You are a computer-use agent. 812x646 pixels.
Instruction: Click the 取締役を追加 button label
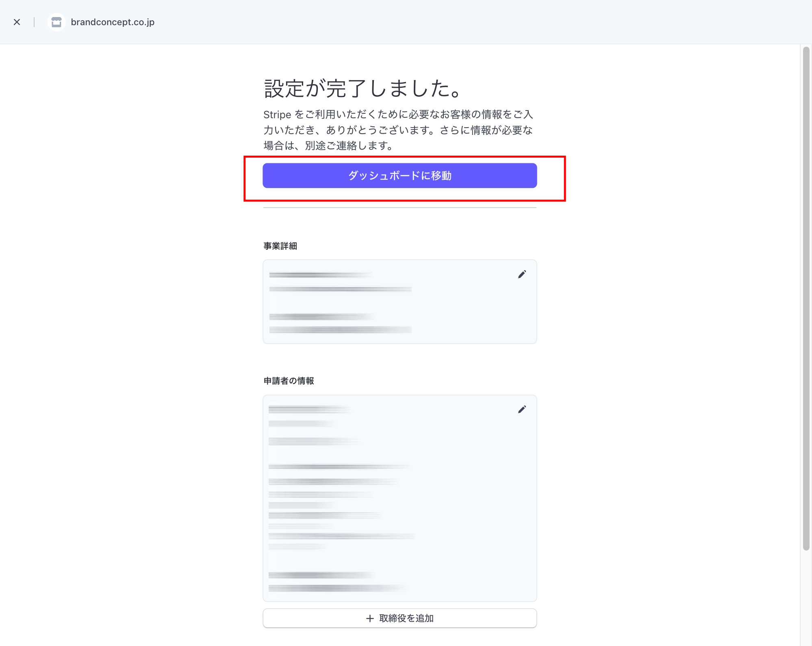(x=406, y=618)
